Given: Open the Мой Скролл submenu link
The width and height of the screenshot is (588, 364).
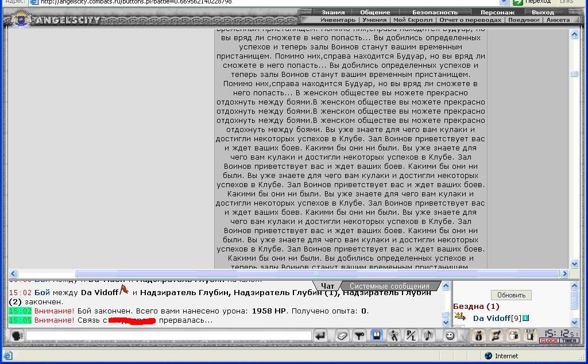Looking at the screenshot, I should pyautogui.click(x=413, y=20).
